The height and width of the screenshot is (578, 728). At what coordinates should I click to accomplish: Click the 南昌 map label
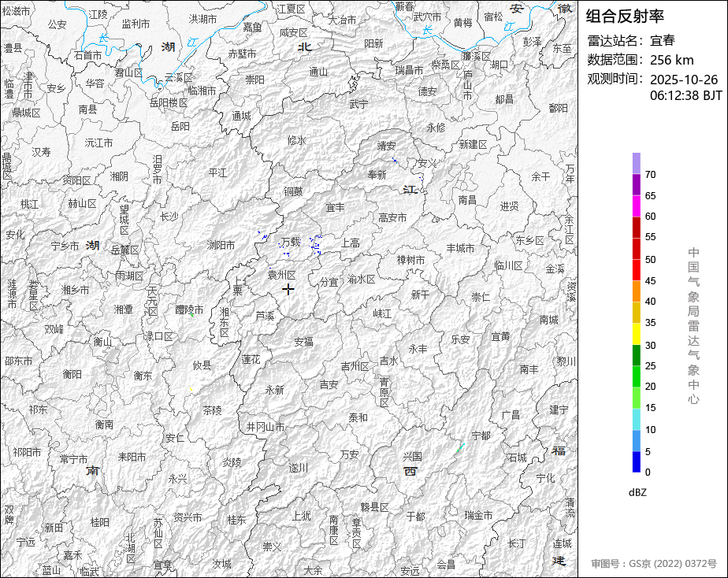[467, 200]
